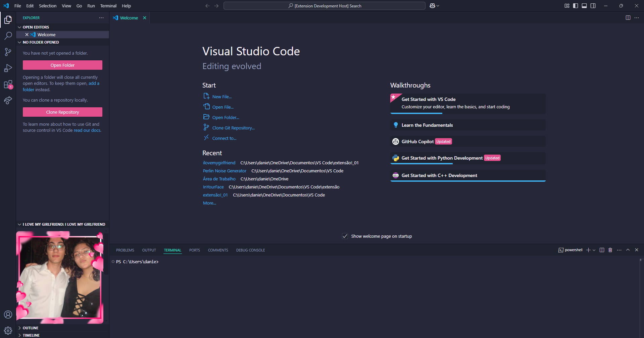Maximize the panel size chevron
644x338 pixels.
pyautogui.click(x=628, y=250)
